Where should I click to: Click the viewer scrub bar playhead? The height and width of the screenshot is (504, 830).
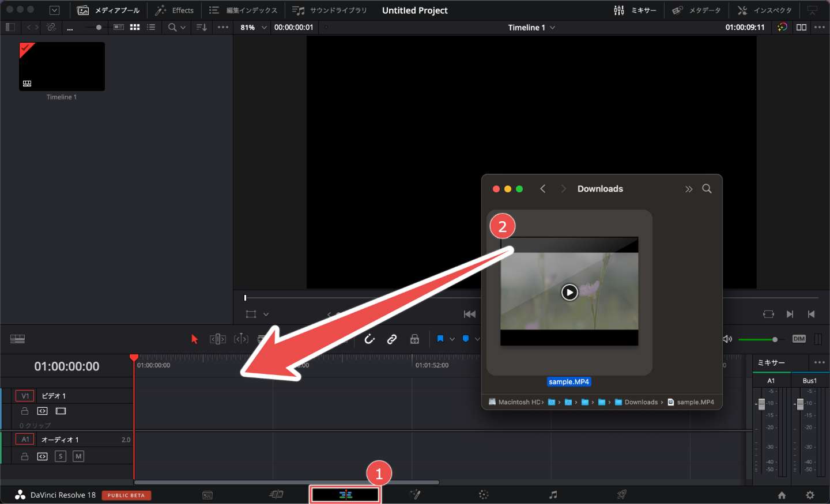point(245,298)
